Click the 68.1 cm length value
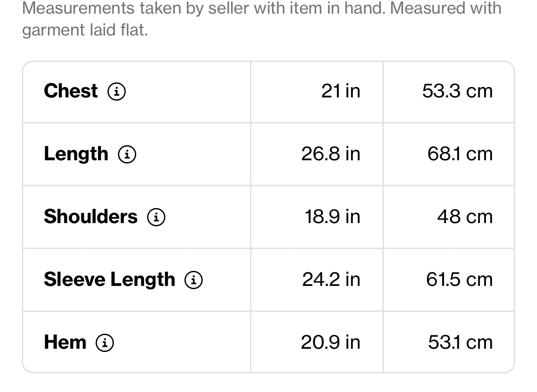 click(460, 154)
